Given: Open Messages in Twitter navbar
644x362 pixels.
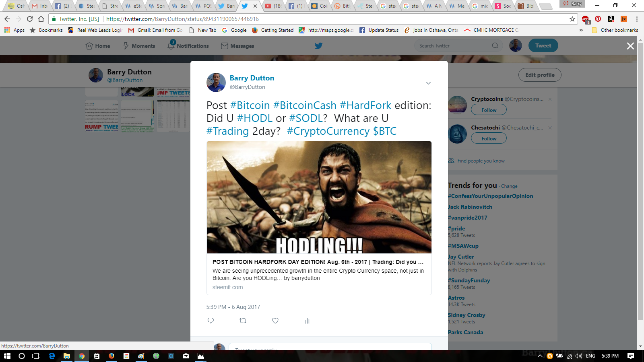Looking at the screenshot, I should (x=237, y=46).
